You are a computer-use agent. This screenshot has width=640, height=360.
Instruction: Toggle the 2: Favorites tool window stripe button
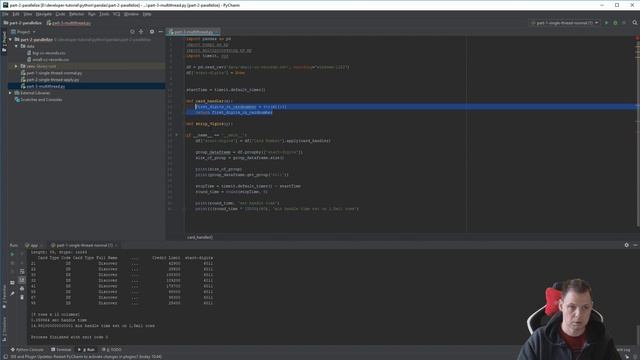[4, 297]
